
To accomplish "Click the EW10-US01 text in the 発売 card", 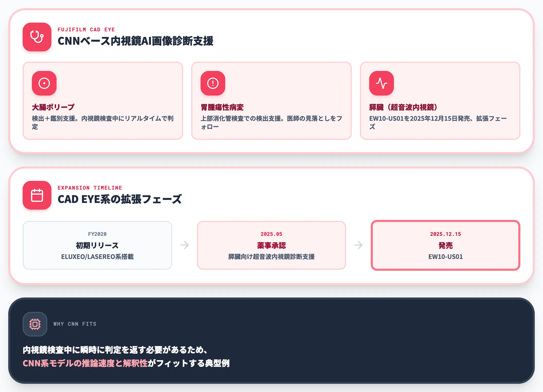I will tap(446, 257).
